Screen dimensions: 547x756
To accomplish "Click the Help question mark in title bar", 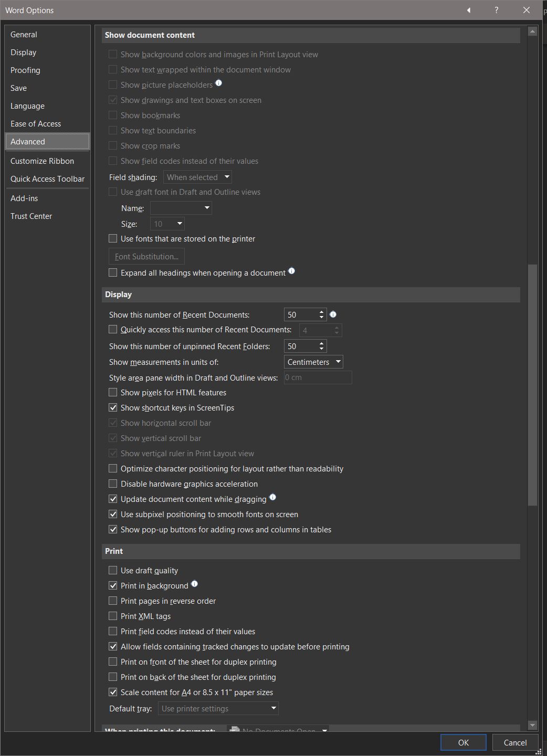I will click(497, 10).
